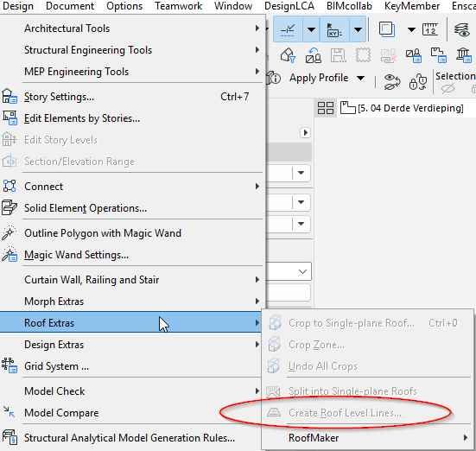Image resolution: width=476 pixels, height=451 pixels.
Task: Open the Document menu
Action: point(70,6)
